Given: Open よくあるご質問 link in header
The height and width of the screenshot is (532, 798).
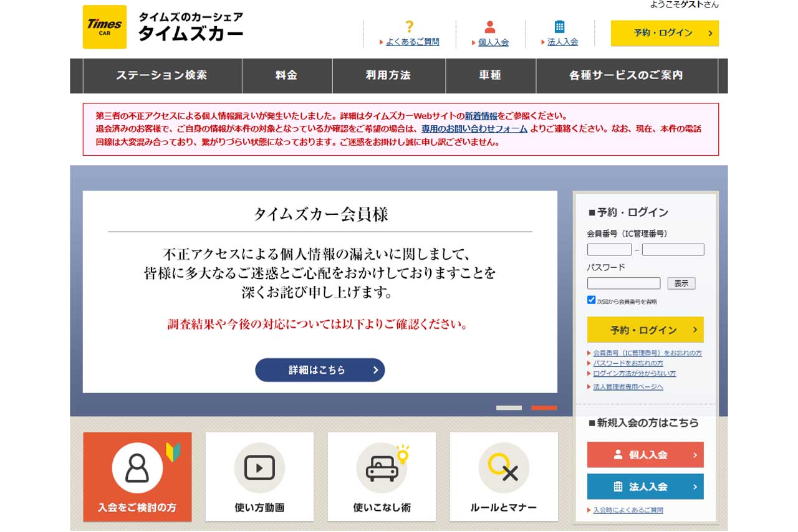Looking at the screenshot, I should pos(413,42).
